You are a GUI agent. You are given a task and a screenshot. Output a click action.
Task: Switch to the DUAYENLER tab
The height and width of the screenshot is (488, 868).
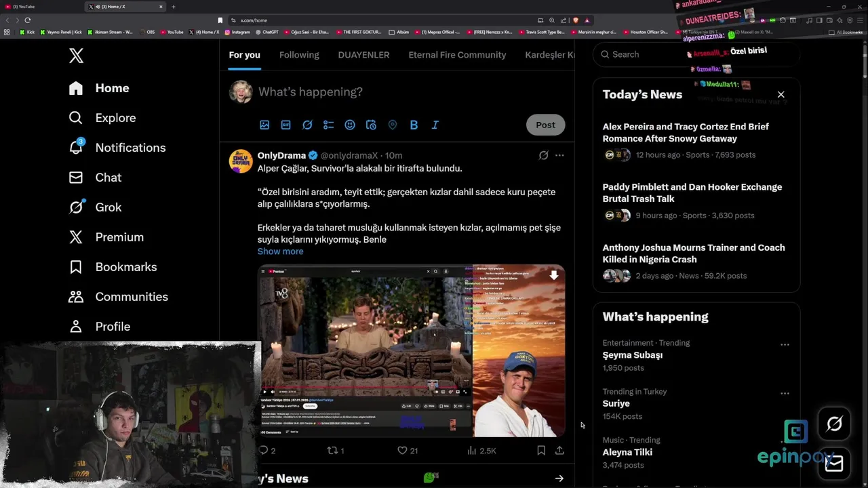click(363, 55)
